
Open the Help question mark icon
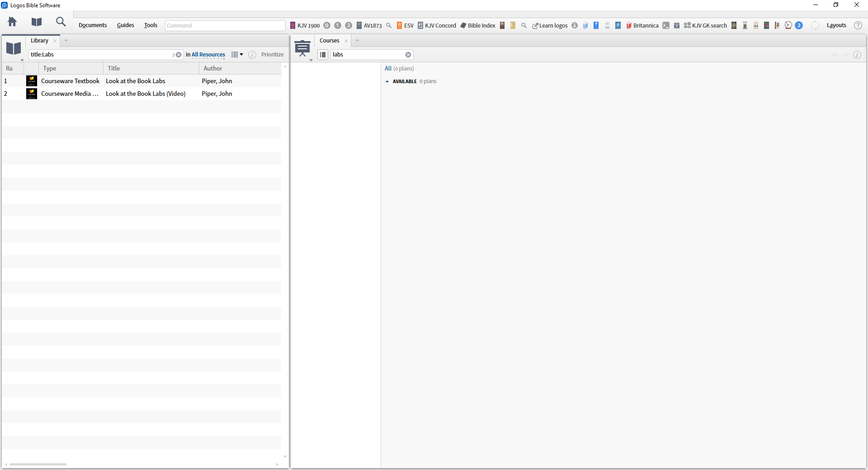858,25
